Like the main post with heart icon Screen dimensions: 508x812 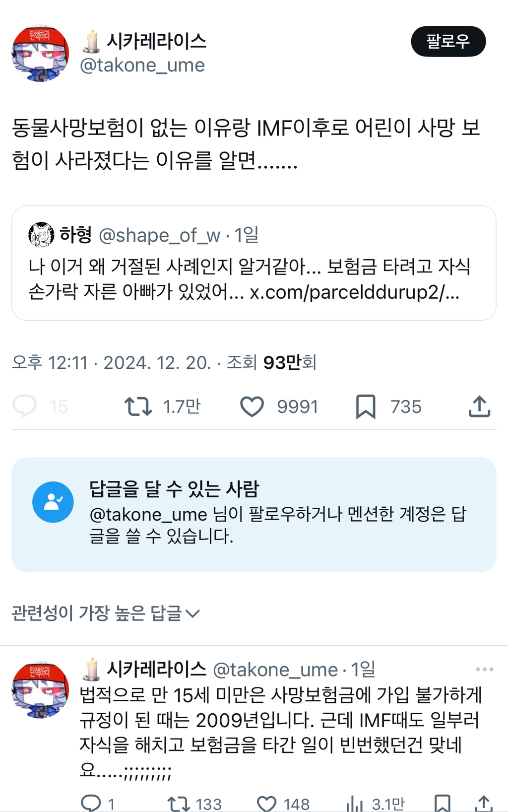pos(252,406)
